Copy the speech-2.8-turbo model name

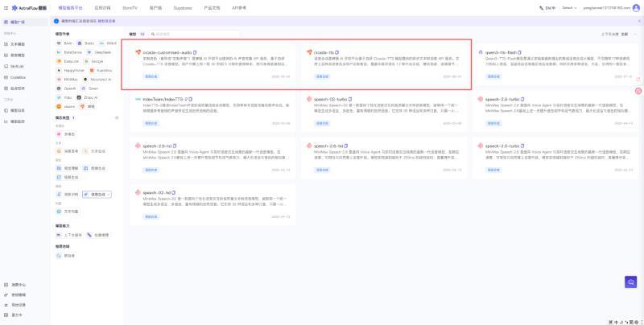[x=522, y=99]
